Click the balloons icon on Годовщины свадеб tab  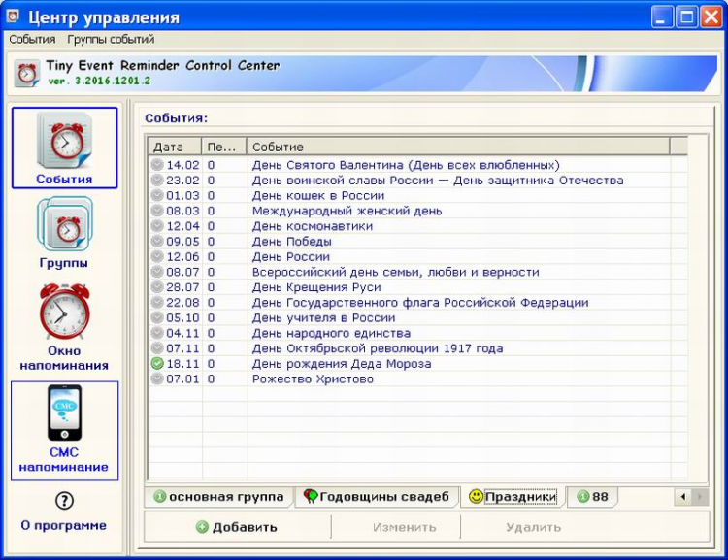click(311, 496)
